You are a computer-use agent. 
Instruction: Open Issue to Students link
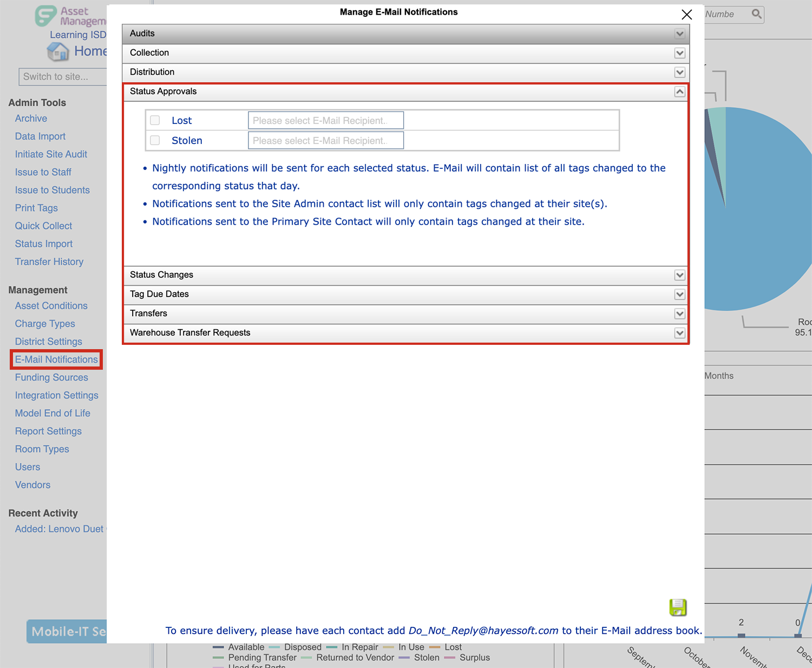coord(52,190)
